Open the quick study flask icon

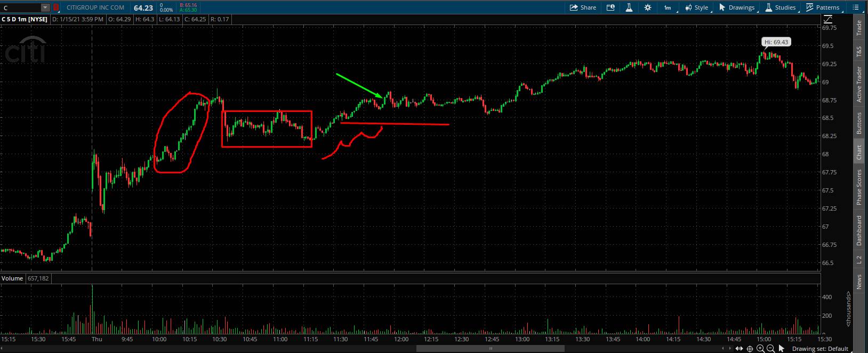(629, 7)
